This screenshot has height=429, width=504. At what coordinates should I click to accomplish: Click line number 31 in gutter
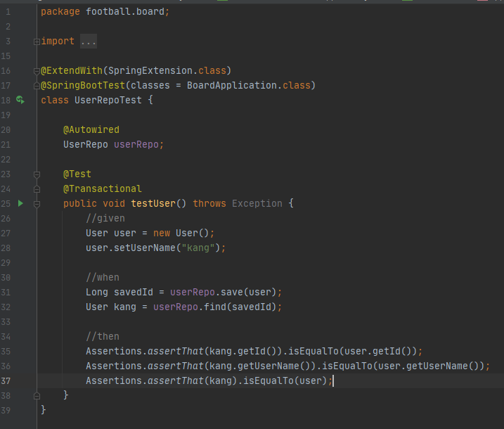pos(6,293)
